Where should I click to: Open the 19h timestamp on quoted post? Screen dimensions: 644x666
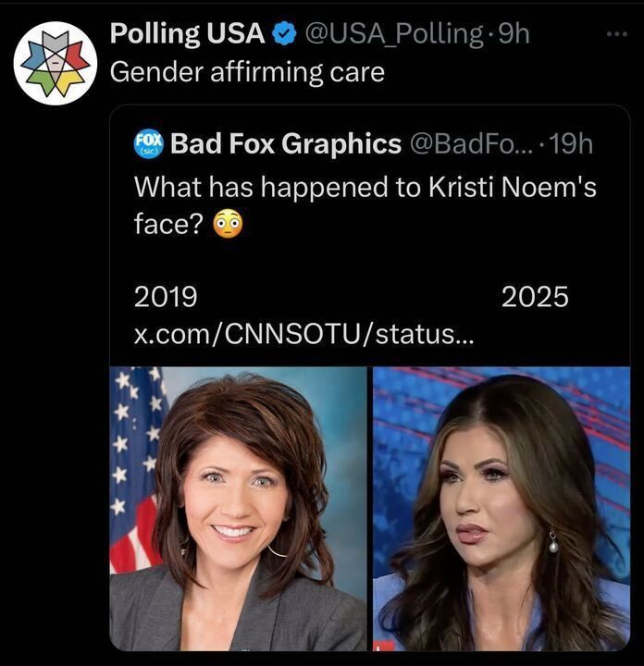tap(571, 144)
